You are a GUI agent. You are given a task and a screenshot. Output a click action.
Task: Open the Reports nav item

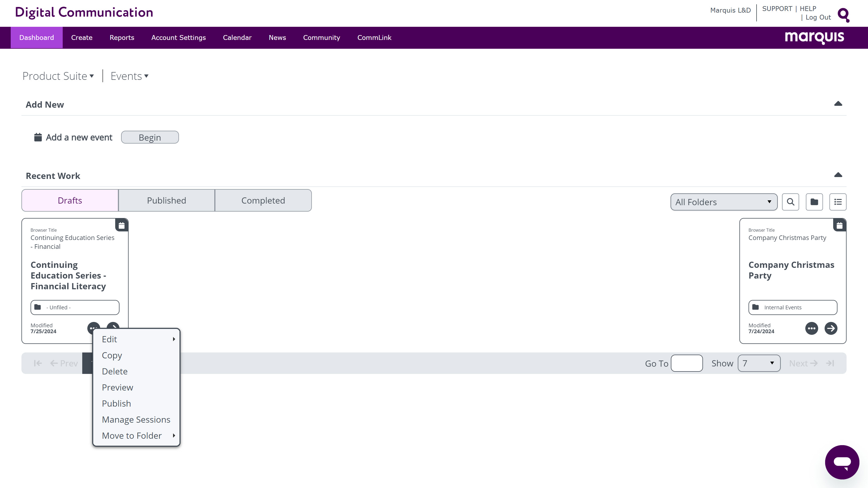122,38
